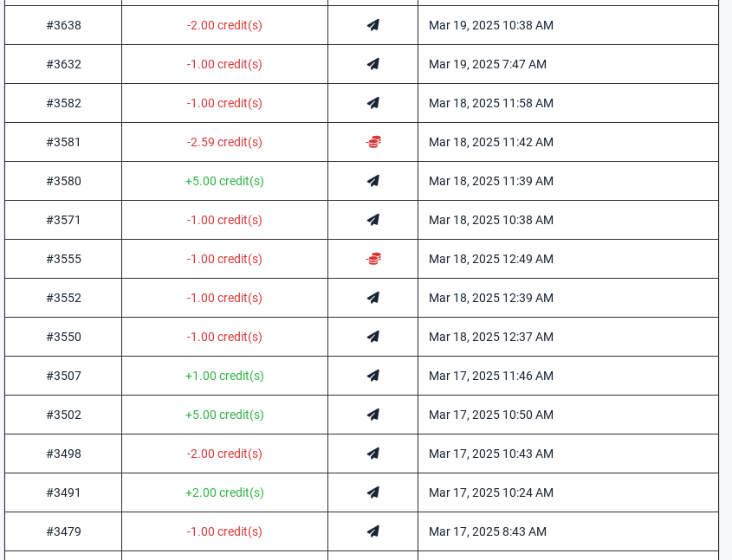
Task: Click the +1.00 credit(s) amount
Action: click(224, 376)
